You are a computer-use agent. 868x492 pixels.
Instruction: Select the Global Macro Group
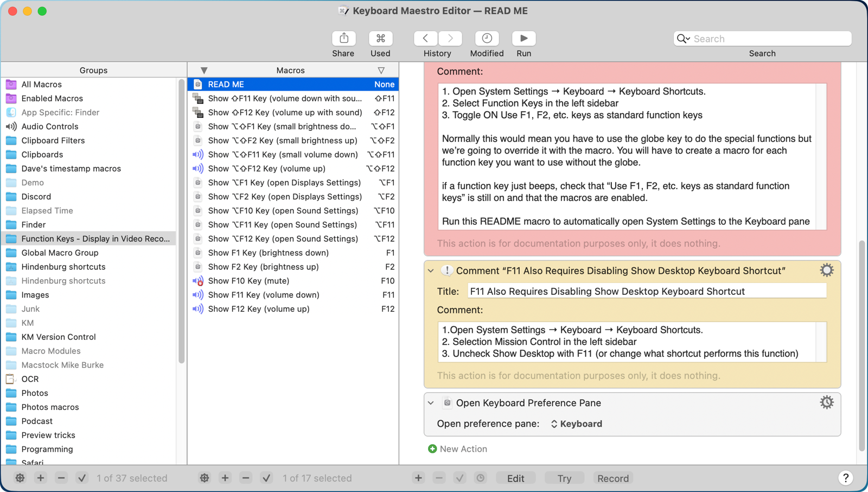[x=90, y=253]
